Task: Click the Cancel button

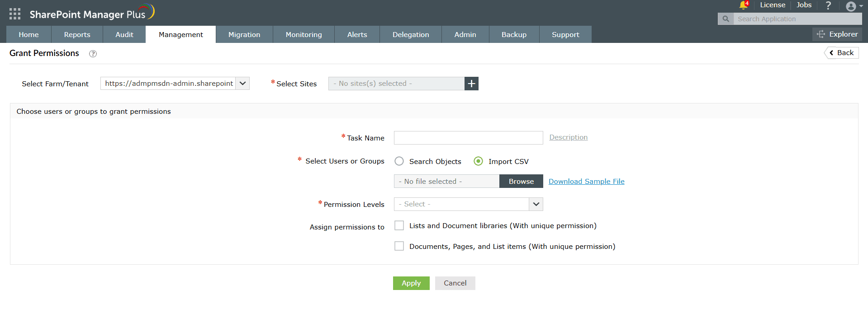Action: coord(455,283)
